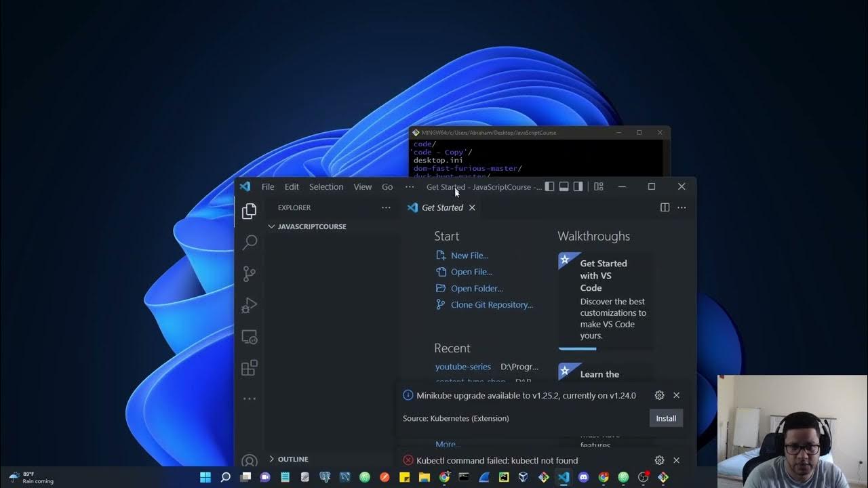Toggle the primary side bar layout icon
The height and width of the screenshot is (488, 868).
pos(549,186)
